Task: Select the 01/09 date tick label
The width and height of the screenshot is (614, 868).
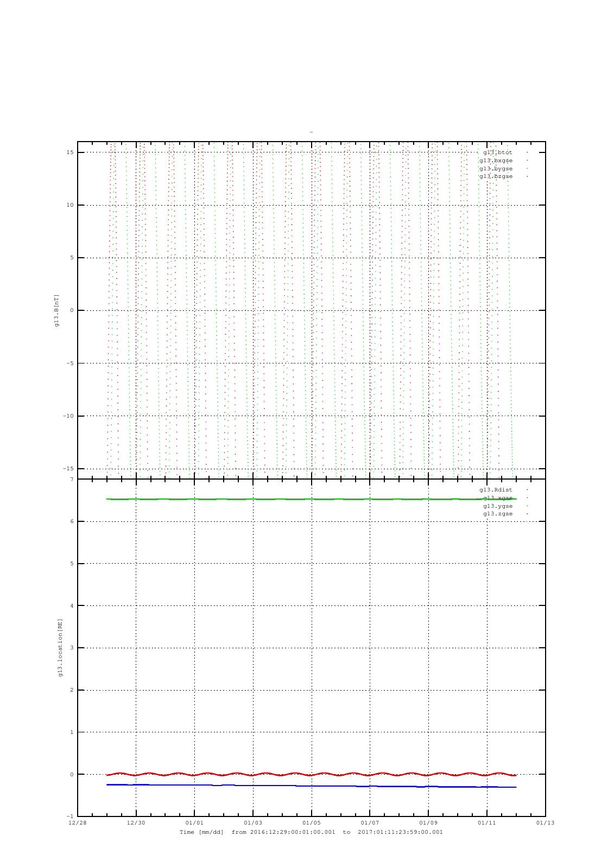Action: coord(428,823)
